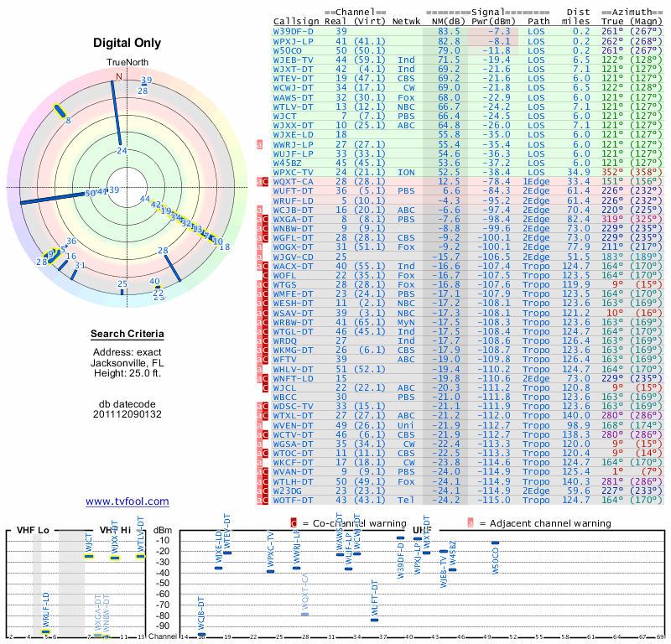
Task: Click the Pwr(dBm) column header
Action: pyautogui.click(x=493, y=22)
